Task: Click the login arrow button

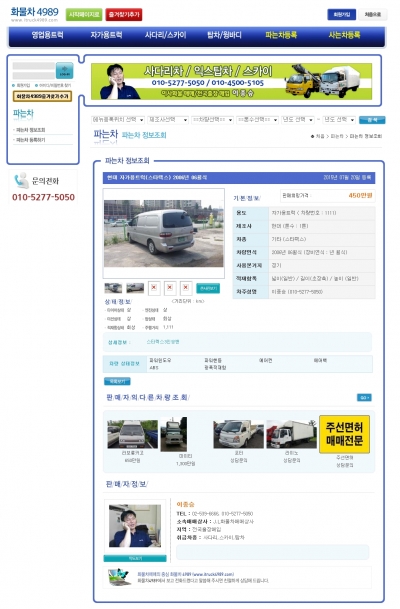Action: (64, 70)
